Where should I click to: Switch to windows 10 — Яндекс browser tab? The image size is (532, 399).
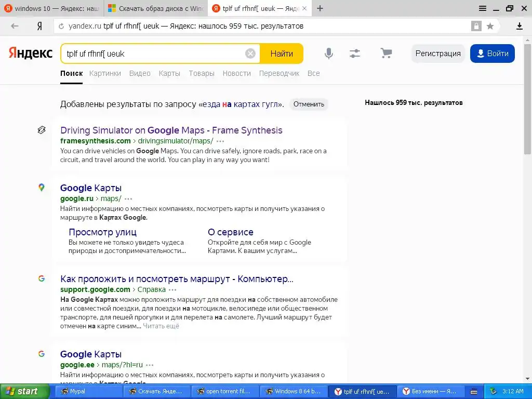(x=51, y=8)
